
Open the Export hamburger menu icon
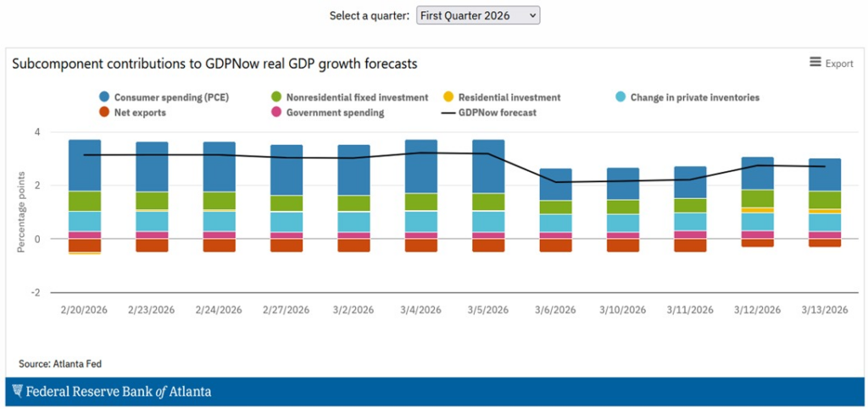pyautogui.click(x=815, y=63)
